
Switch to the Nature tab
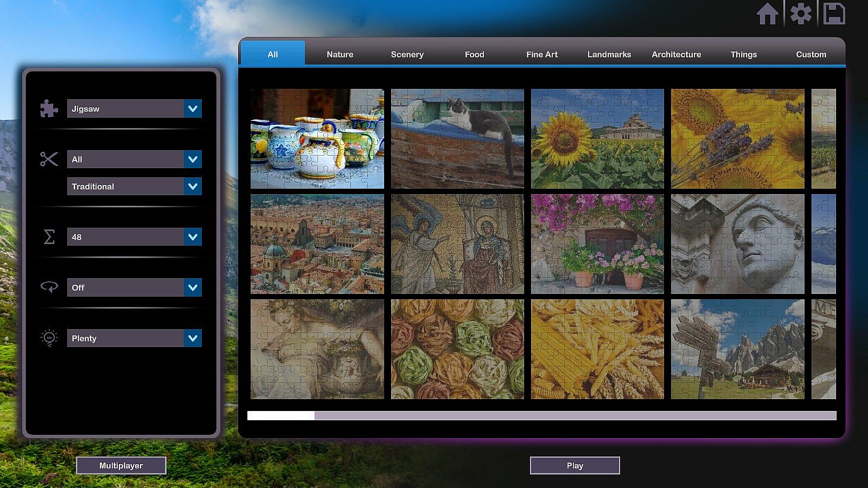340,54
